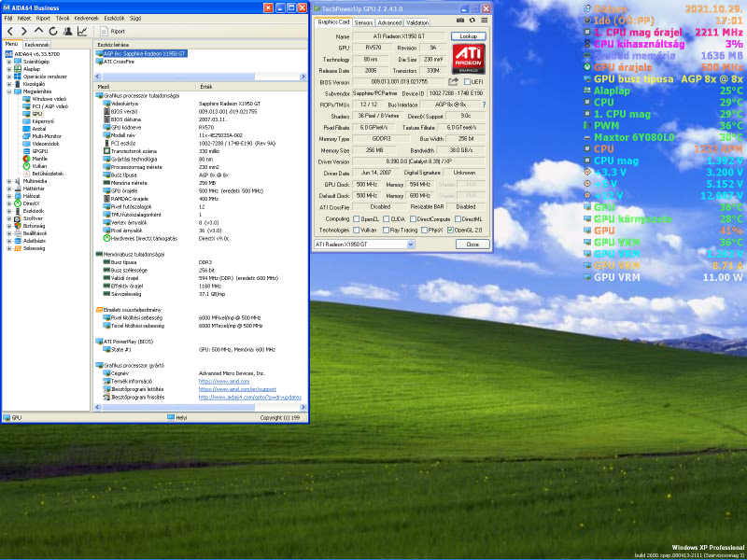Open the Súgó menu

(135, 18)
